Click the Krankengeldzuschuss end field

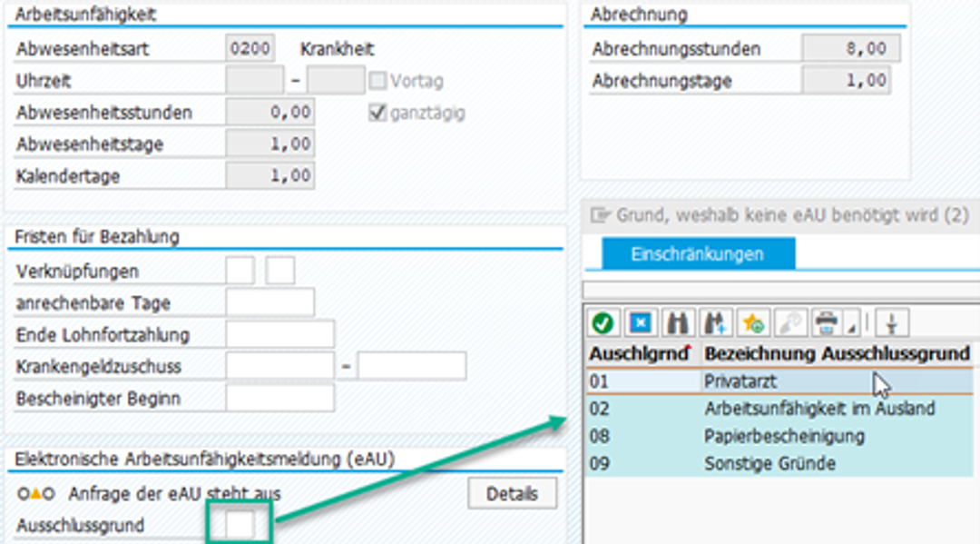pos(412,366)
